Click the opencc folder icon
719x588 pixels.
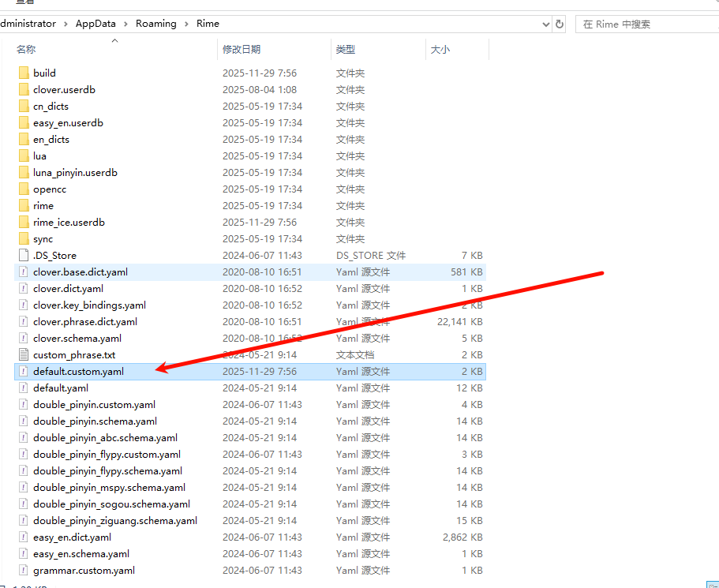coord(24,189)
